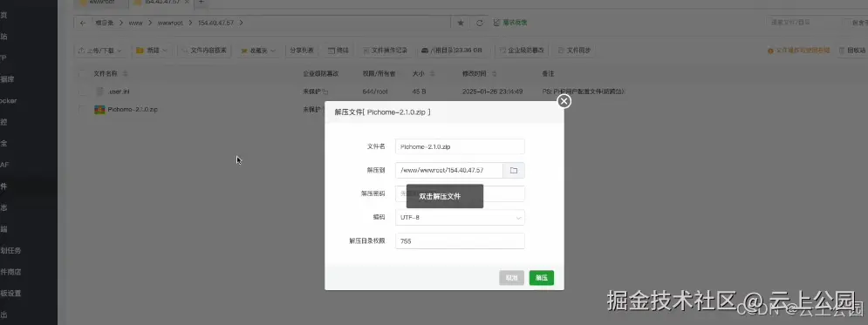Image resolution: width=868 pixels, height=325 pixels.
Task: Click the green 解压 button
Action: pyautogui.click(x=542, y=278)
